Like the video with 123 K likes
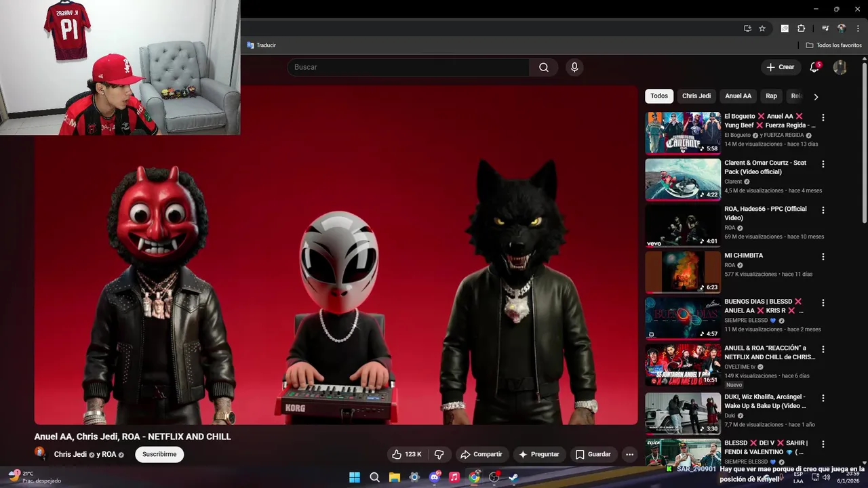 pyautogui.click(x=406, y=454)
